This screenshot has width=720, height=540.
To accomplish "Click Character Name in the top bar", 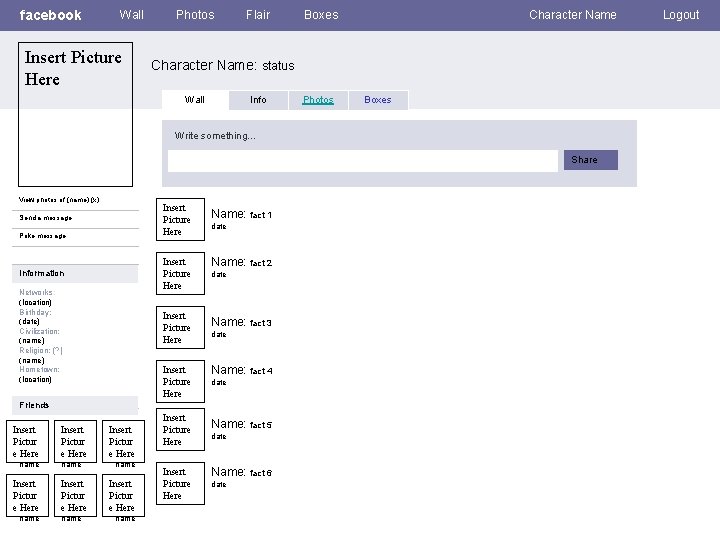I will [x=573, y=15].
